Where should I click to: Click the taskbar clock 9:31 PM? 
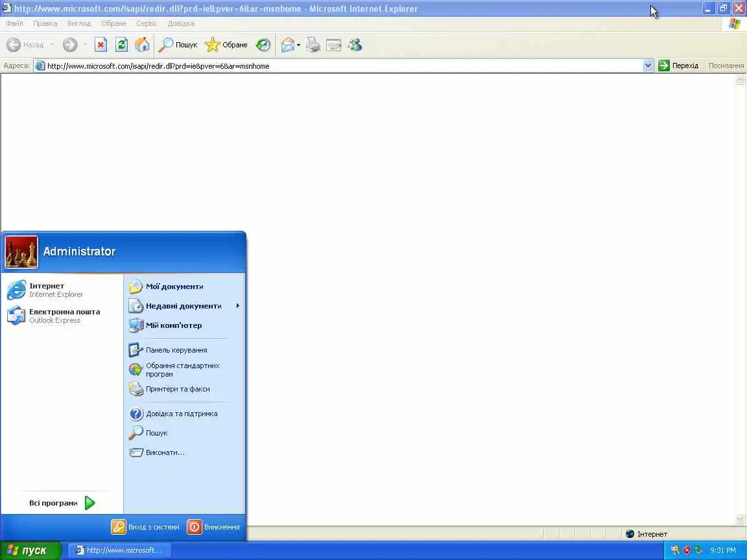tap(723, 550)
